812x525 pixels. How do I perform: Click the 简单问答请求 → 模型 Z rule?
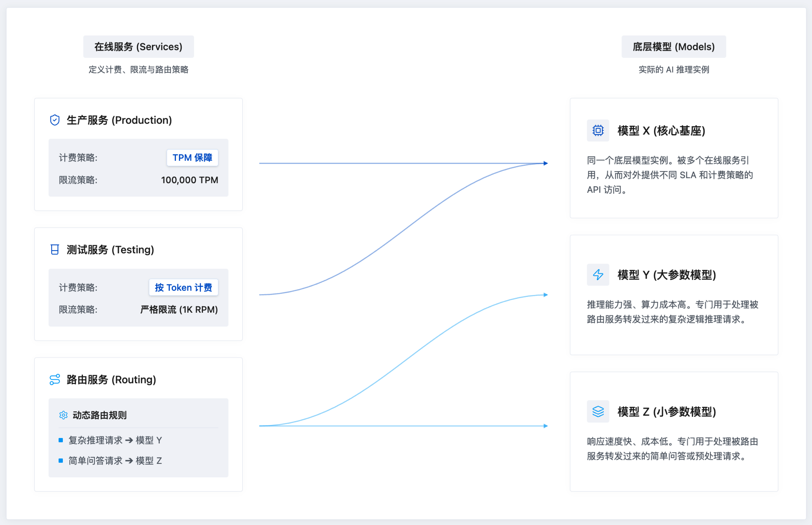point(115,461)
